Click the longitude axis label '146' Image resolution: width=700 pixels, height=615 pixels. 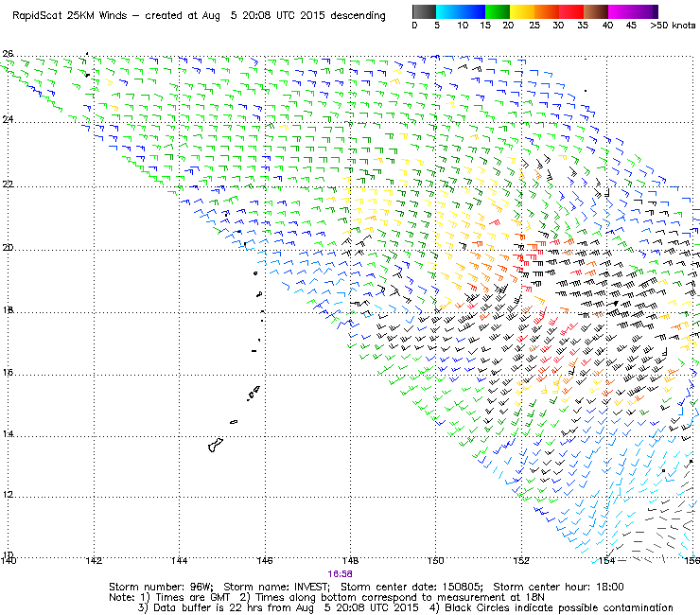click(x=265, y=560)
